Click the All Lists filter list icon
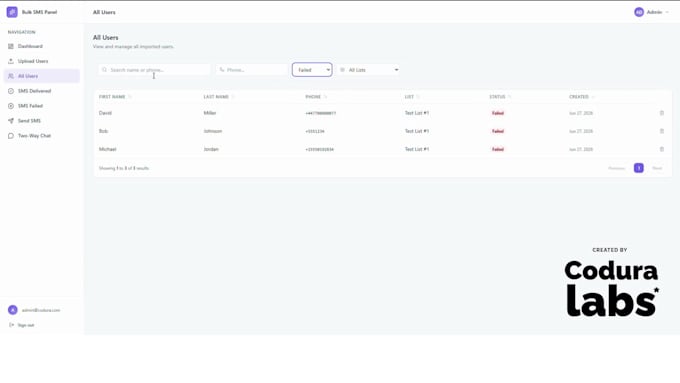680x383 pixels. coord(342,70)
